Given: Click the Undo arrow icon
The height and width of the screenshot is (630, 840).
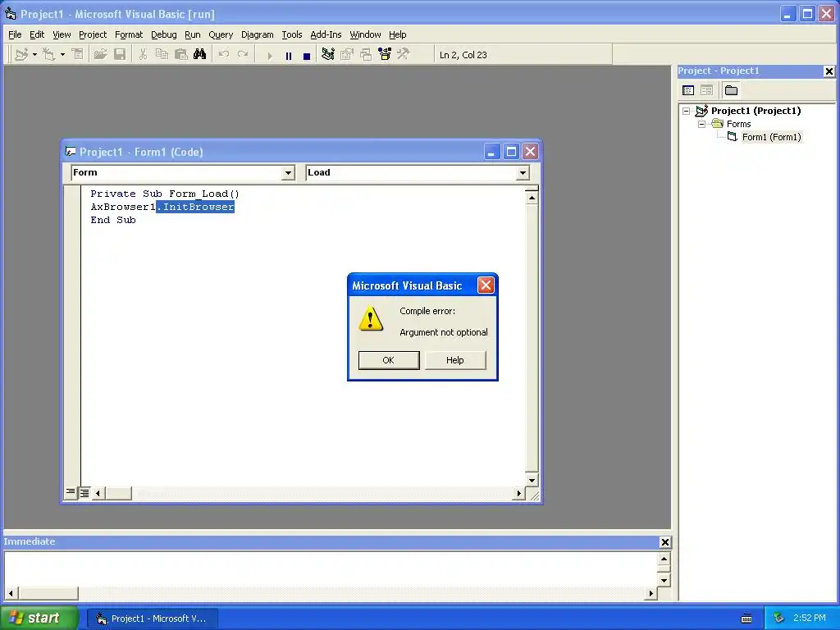Looking at the screenshot, I should 224,55.
